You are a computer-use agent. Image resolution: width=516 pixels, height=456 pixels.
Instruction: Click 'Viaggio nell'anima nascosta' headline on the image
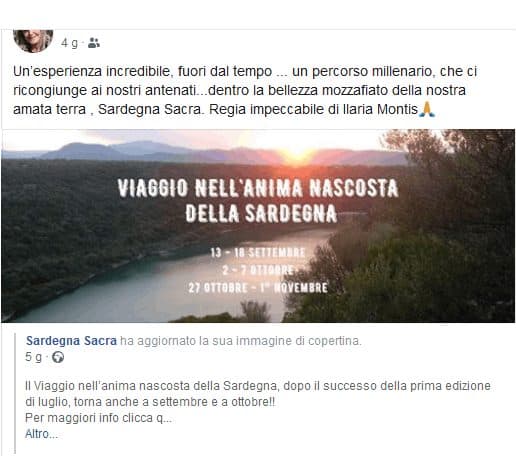[258, 188]
